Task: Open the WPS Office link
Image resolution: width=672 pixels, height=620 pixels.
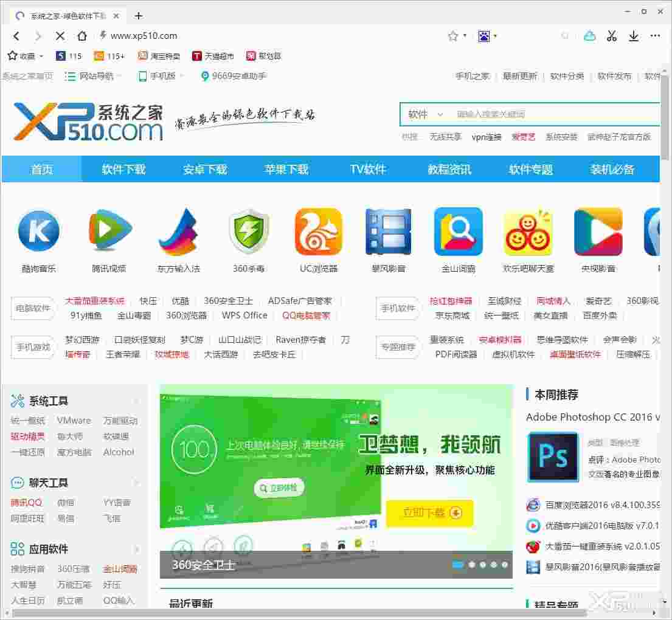Action: click(244, 315)
